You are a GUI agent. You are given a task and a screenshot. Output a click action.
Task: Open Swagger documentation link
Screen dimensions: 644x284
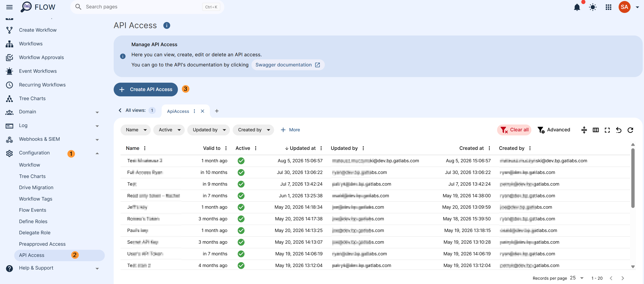(288, 65)
